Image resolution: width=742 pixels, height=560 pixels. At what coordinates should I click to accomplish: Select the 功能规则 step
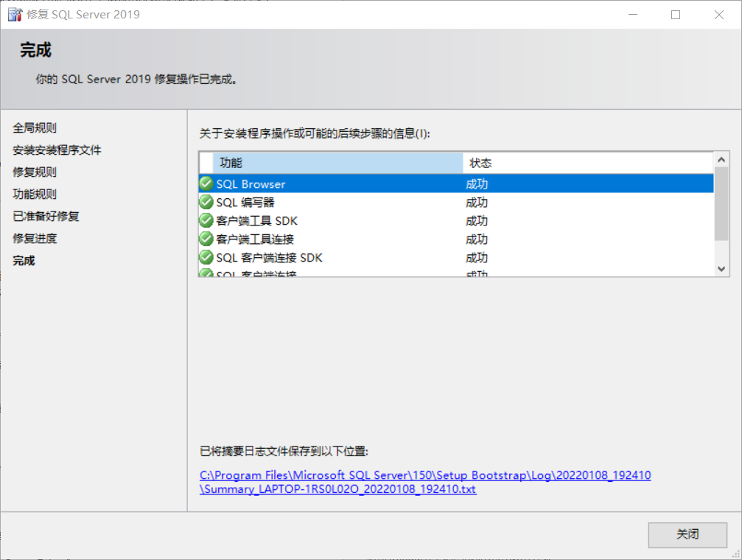coord(35,194)
